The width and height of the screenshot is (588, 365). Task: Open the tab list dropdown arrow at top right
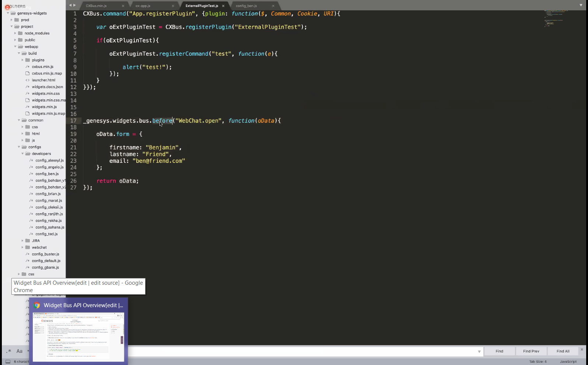coord(581,5)
